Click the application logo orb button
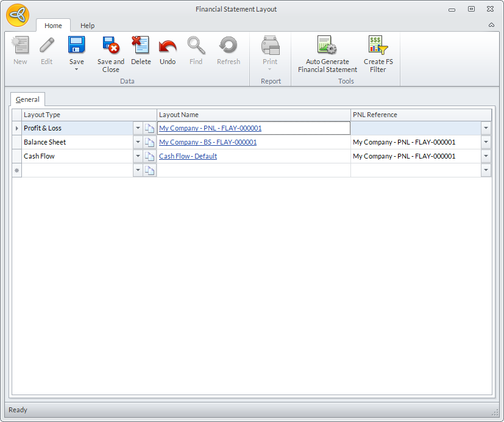This screenshot has width=504, height=422. (x=18, y=15)
